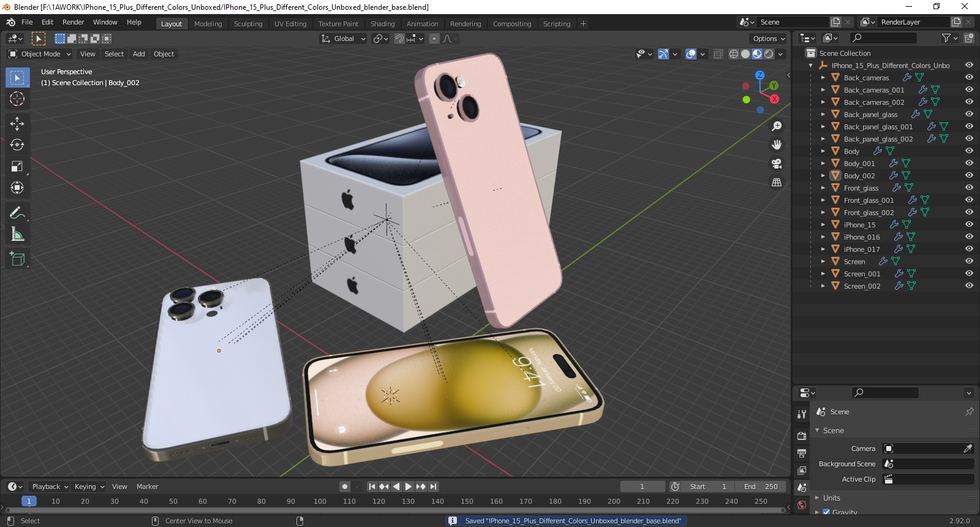Open the Playback dropdown

[50, 487]
